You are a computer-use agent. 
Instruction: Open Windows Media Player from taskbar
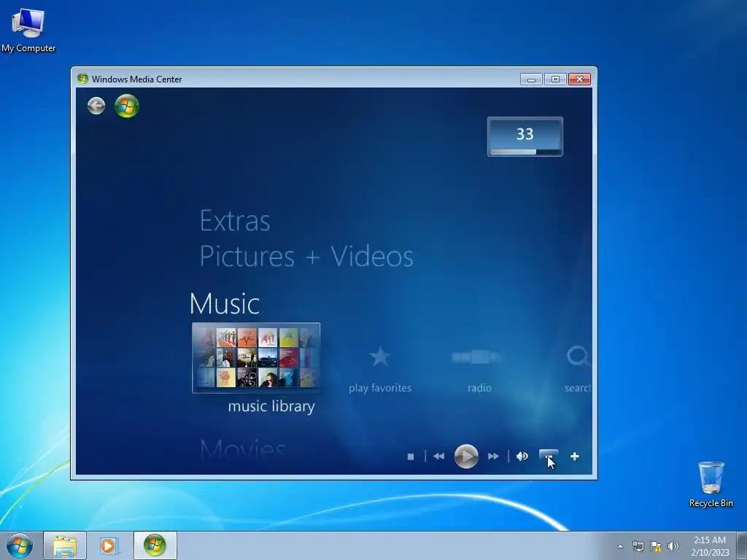coord(109,545)
